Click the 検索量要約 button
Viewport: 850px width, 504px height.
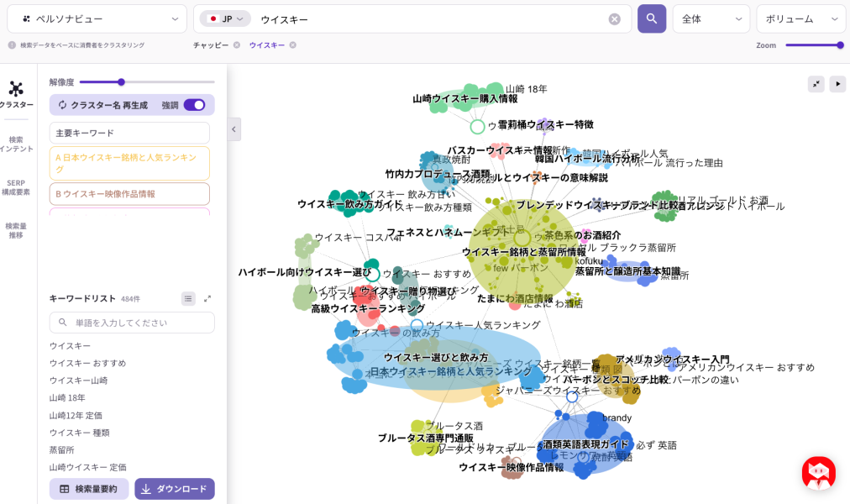click(89, 489)
